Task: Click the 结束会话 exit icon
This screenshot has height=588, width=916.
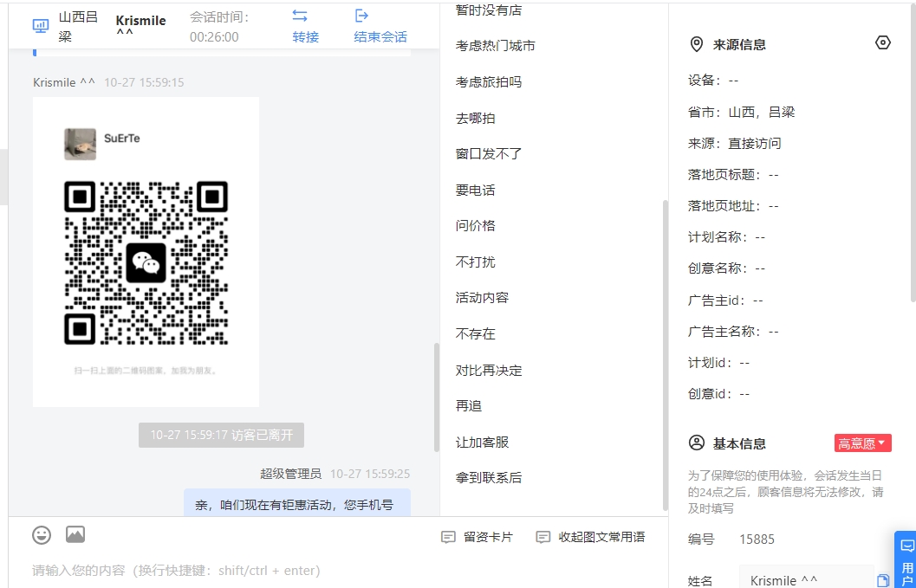Action: [x=361, y=16]
